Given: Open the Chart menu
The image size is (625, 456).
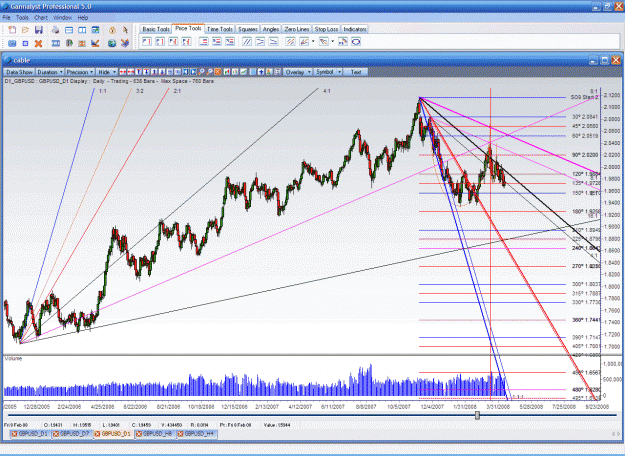Looking at the screenshot, I should [41, 18].
